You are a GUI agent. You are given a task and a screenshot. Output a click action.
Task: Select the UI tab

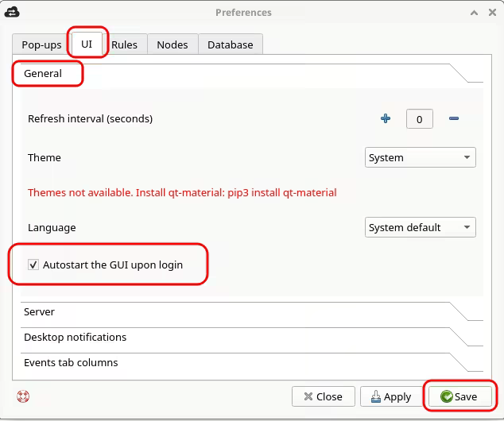tap(87, 45)
